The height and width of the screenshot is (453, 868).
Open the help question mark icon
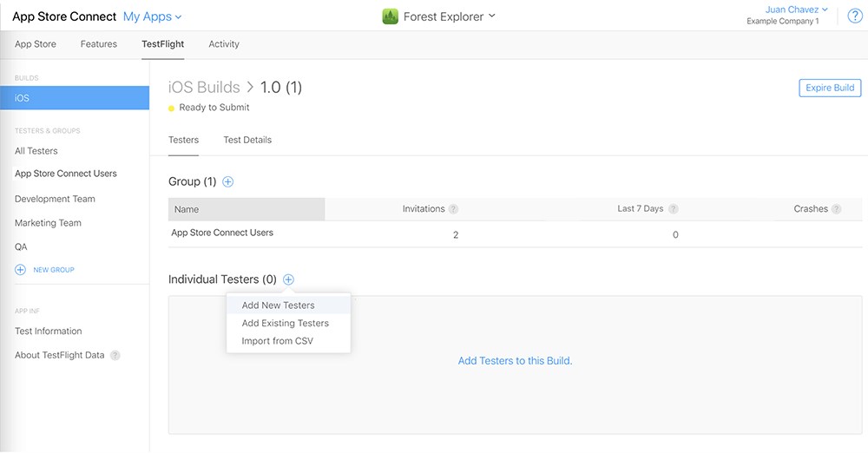click(855, 16)
